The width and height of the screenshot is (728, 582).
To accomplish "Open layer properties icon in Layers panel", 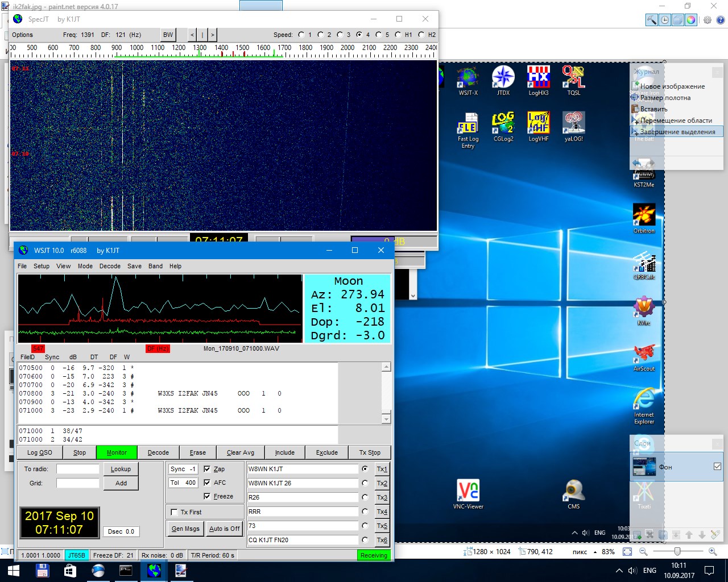I will tap(715, 535).
